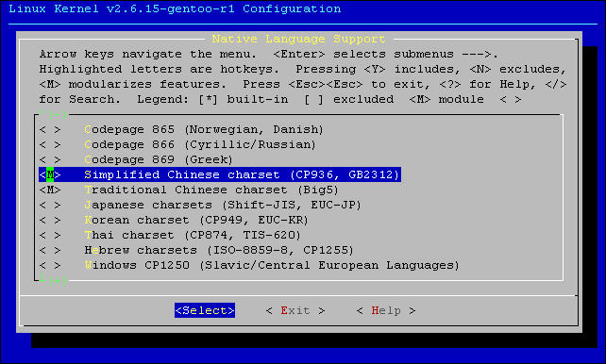
Task: Toggle module state for Korean charset
Action: pyautogui.click(x=50, y=220)
